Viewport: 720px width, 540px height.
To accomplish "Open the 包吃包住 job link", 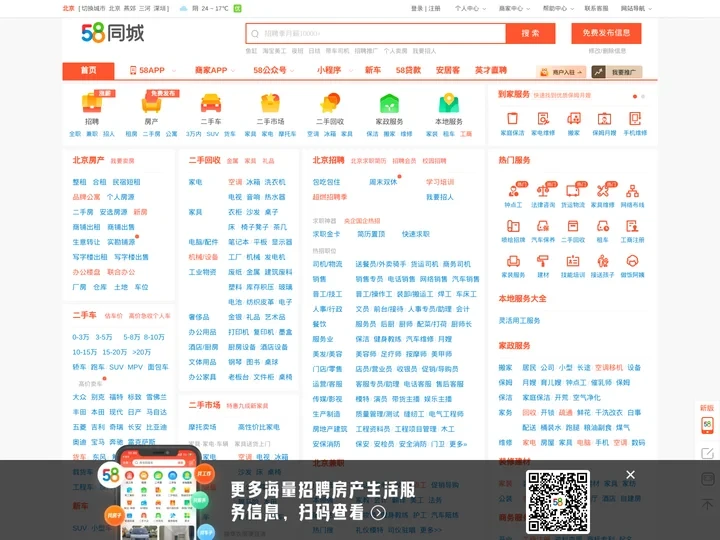I will (x=326, y=182).
